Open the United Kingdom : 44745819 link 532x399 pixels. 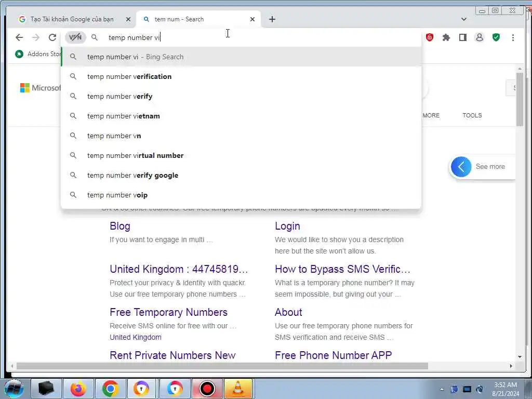point(179,269)
